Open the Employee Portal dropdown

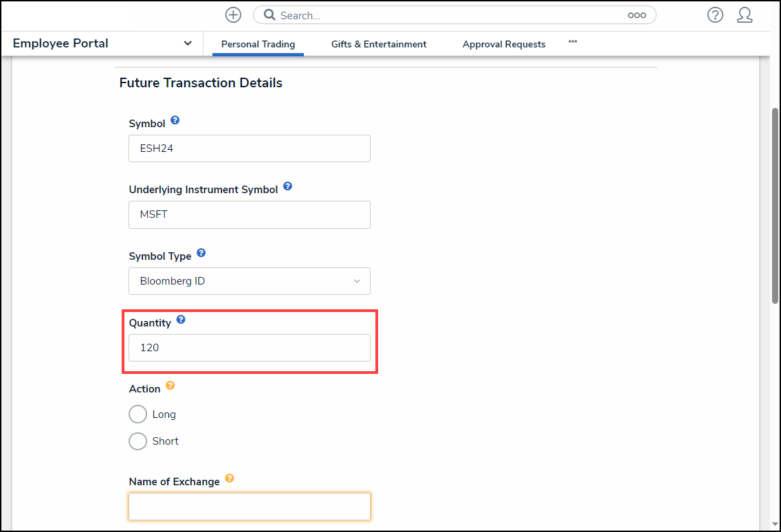tap(188, 43)
